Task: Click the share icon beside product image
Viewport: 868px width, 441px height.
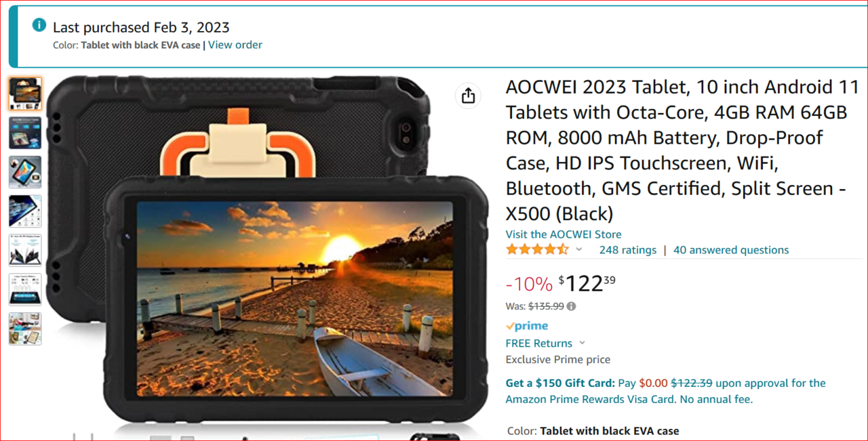Action: point(468,96)
